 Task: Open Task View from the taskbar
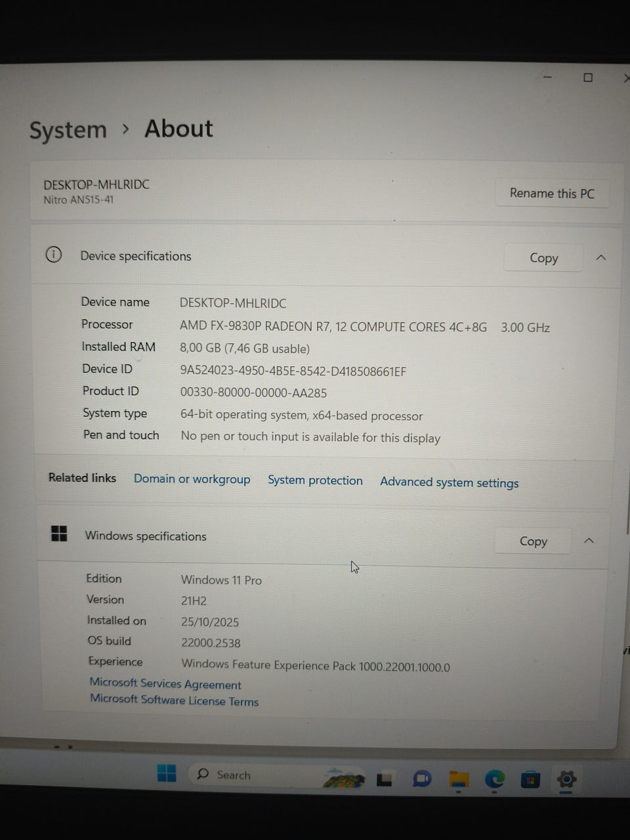click(x=385, y=779)
